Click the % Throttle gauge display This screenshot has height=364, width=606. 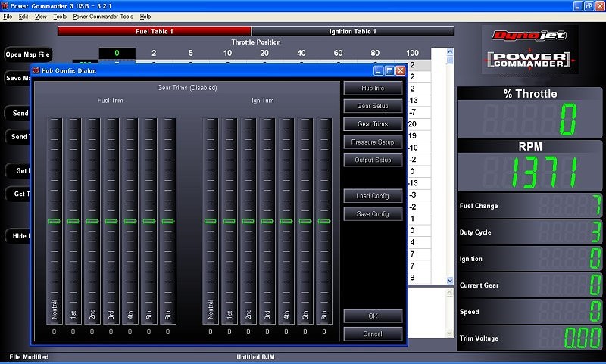529,119
